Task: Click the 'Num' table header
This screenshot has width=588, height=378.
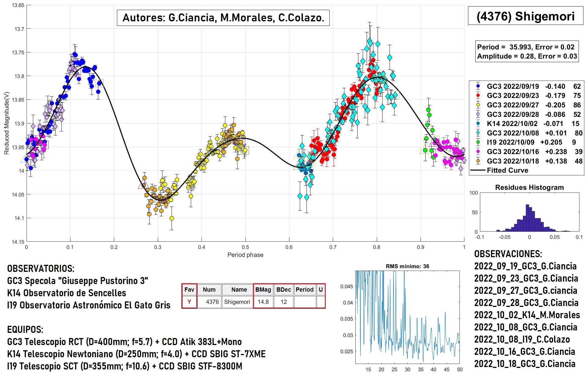Action: 209,290
